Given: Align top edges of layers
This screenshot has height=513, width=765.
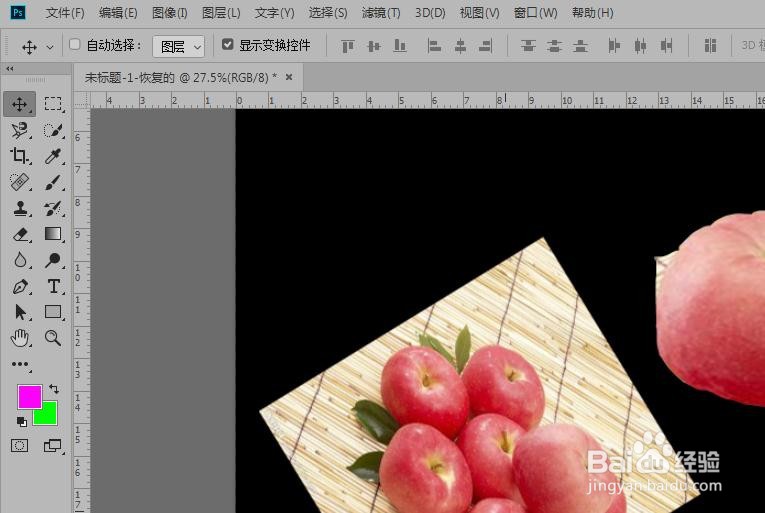Looking at the screenshot, I should click(347, 46).
